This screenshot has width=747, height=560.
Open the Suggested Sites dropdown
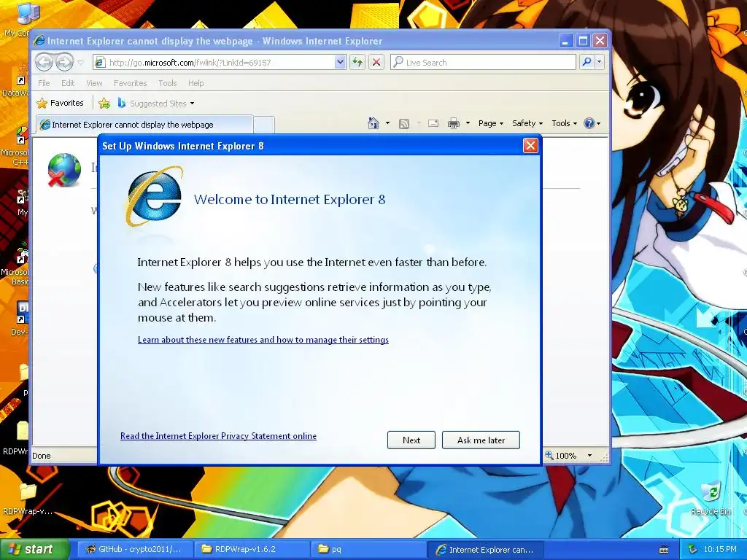pos(156,103)
